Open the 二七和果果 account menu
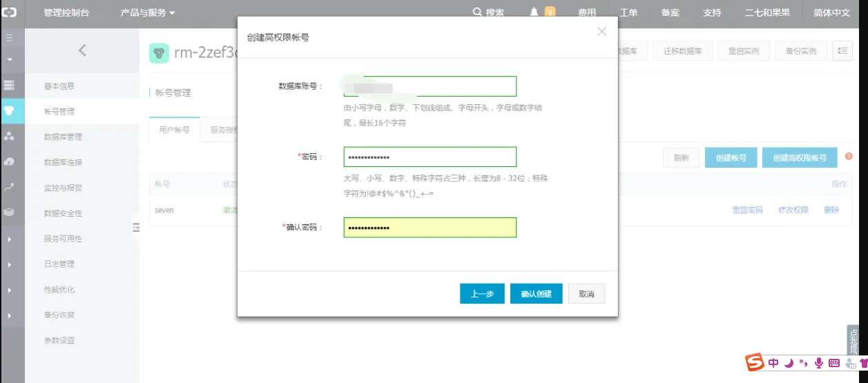This screenshot has width=868, height=383. (x=767, y=12)
